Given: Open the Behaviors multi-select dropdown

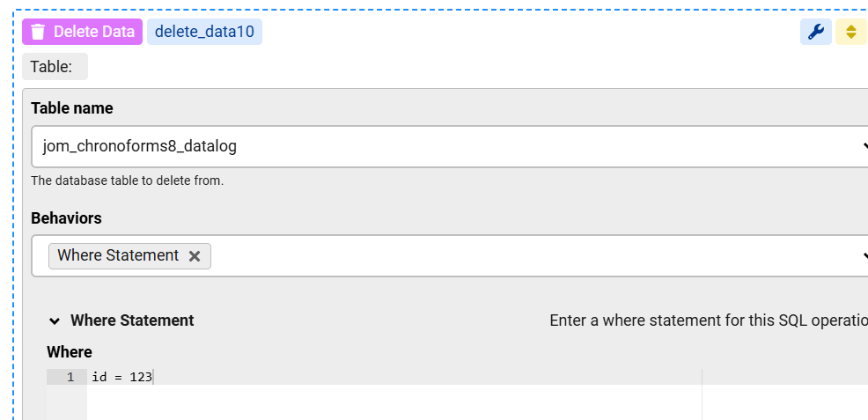Looking at the screenshot, I should click(528, 255).
